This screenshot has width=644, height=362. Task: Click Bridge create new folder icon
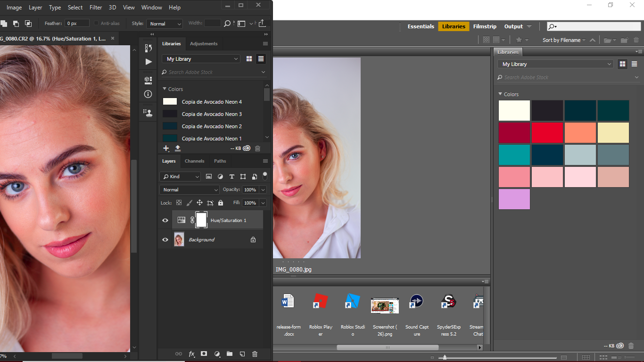coord(624,40)
